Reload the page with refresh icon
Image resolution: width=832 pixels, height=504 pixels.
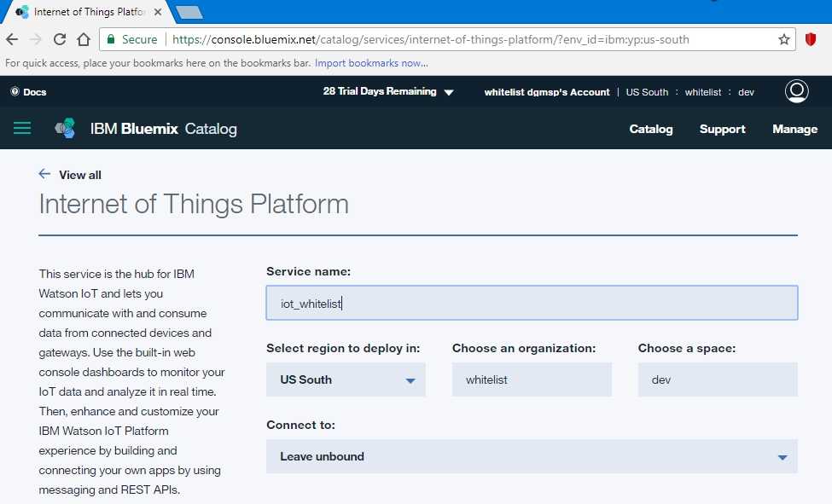60,39
